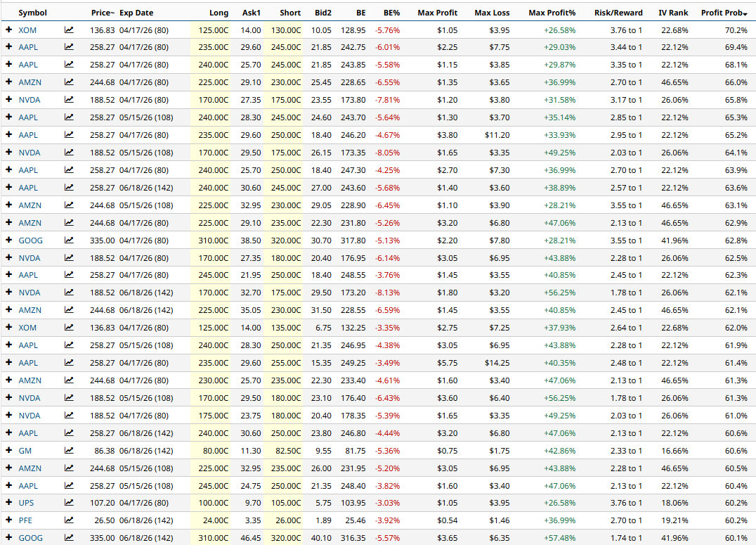The image size is (756, 545).
Task: Click the Price~ column header
Action: tap(103, 13)
